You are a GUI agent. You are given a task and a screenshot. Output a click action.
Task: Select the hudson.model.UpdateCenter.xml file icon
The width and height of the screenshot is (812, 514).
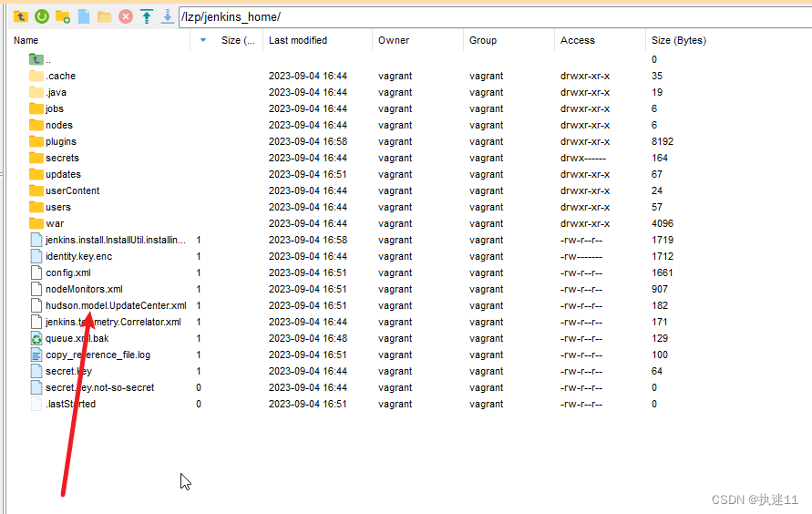tap(36, 305)
